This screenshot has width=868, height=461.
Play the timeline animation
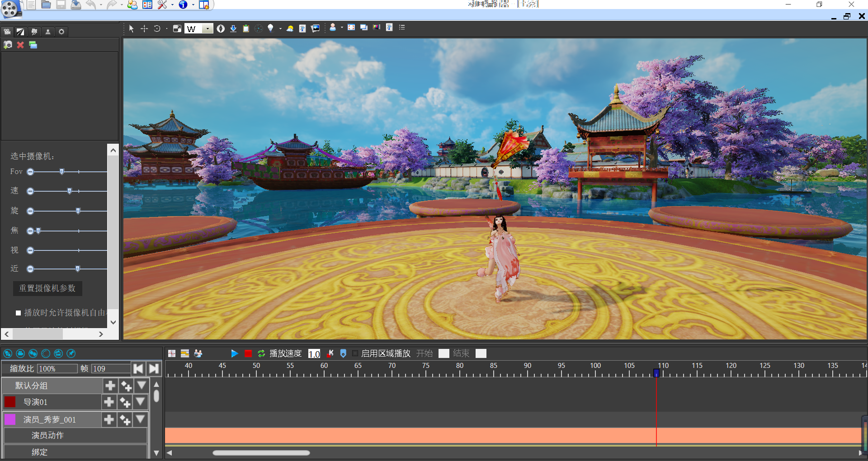(234, 353)
